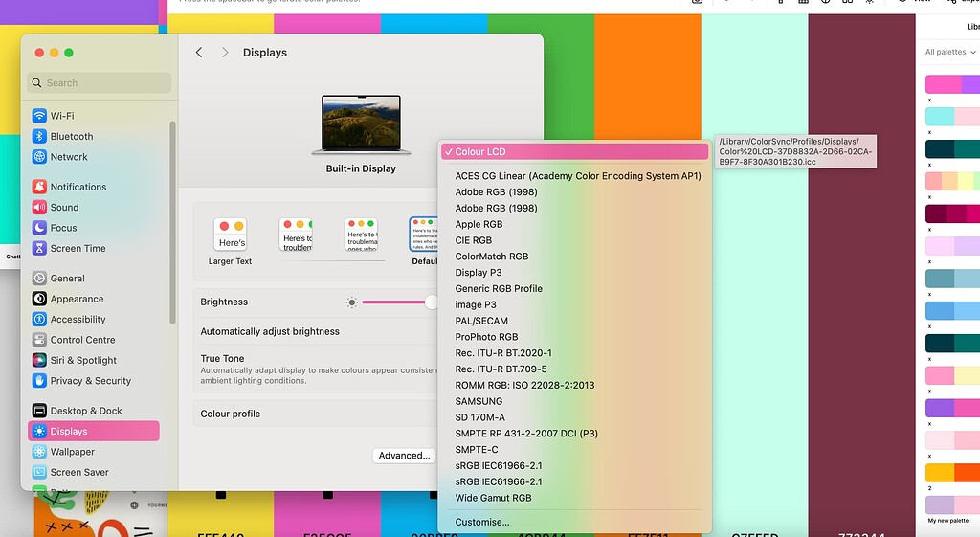Choose ROMM RGB: ISO 22028-2:2013
The image size is (980, 537).
pos(524,385)
